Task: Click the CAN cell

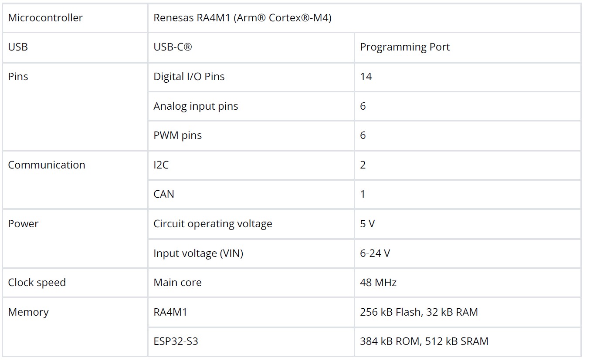Action: pos(164,194)
